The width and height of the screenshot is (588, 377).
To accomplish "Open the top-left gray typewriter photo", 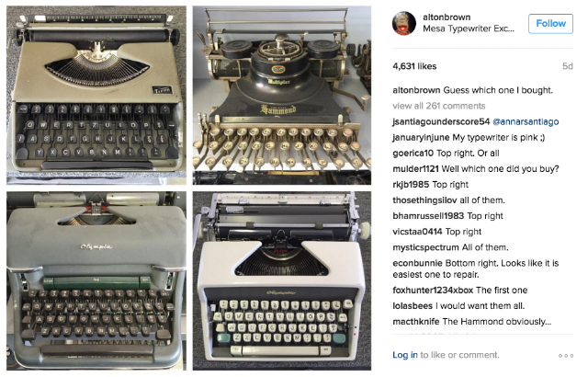I will coord(96,95).
